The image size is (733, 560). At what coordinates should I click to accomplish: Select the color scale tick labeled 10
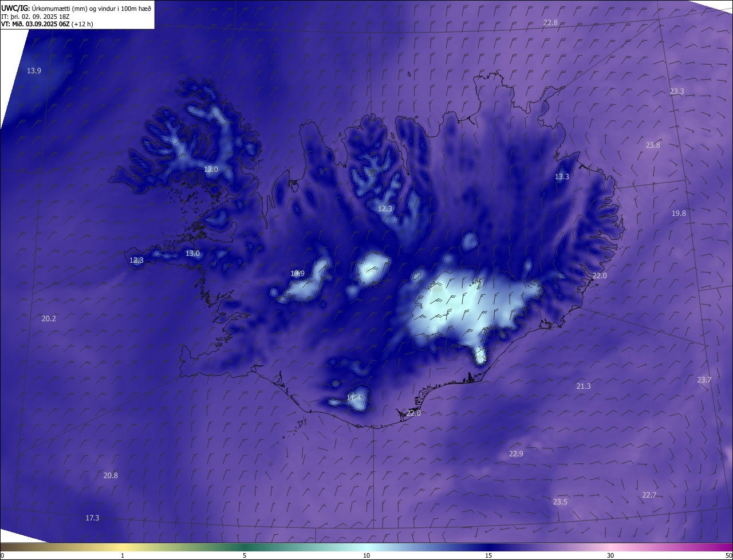coord(366,555)
